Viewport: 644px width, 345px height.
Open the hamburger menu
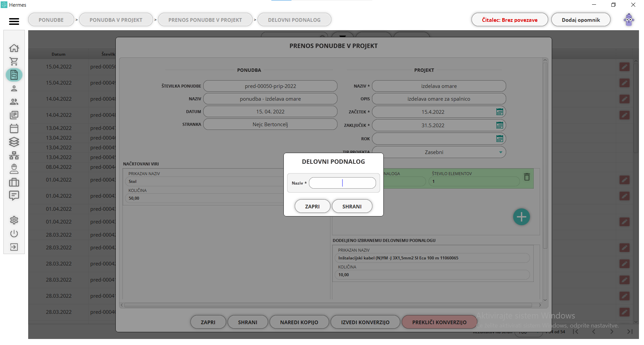click(x=14, y=21)
